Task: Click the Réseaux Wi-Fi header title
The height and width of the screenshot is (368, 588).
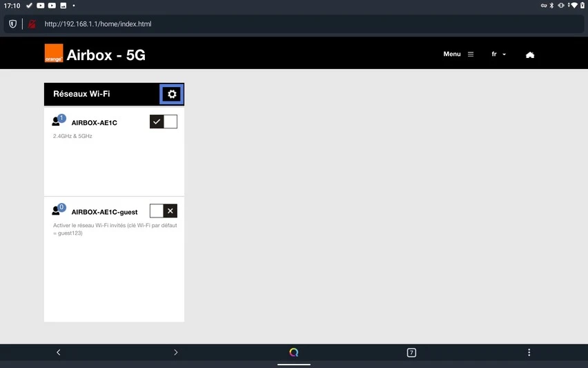Action: coord(81,94)
